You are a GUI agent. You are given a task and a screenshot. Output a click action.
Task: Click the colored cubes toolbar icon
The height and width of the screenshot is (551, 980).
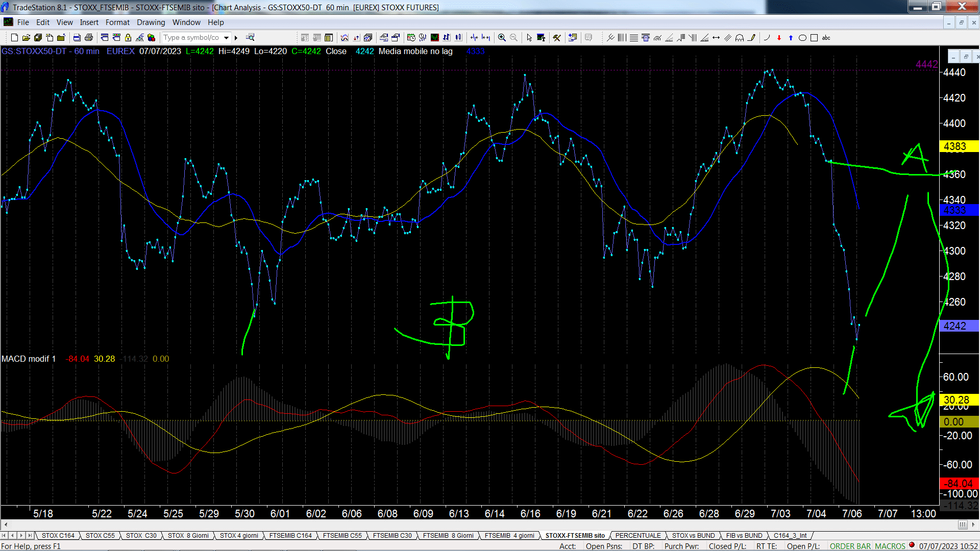[x=151, y=38]
